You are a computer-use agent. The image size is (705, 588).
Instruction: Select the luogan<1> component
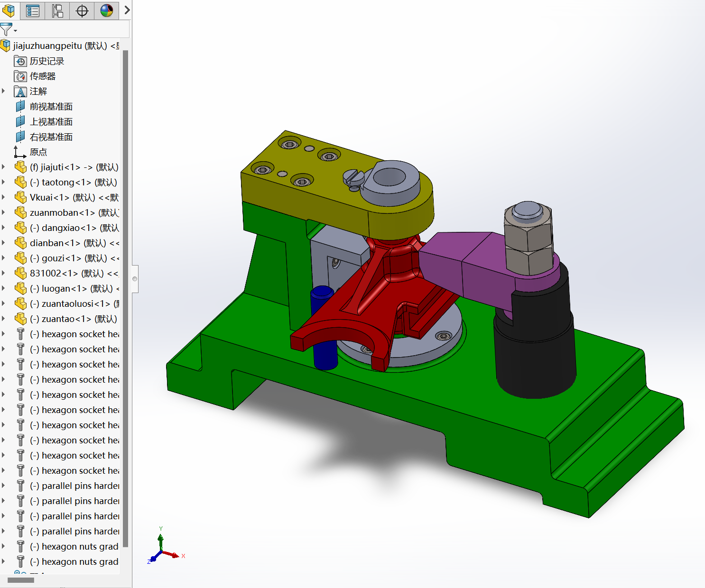[71, 288]
